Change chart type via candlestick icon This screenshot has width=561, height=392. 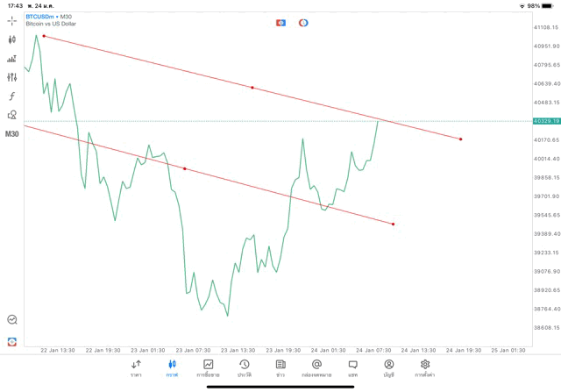point(12,39)
